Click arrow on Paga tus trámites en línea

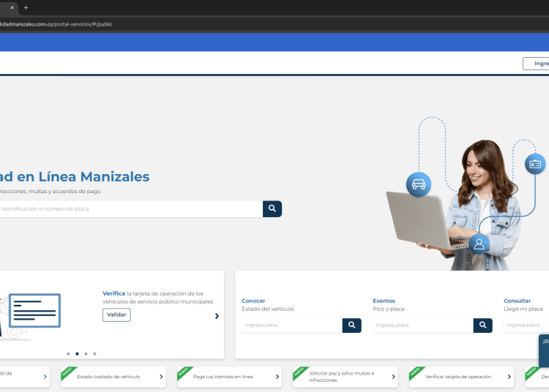[277, 377]
